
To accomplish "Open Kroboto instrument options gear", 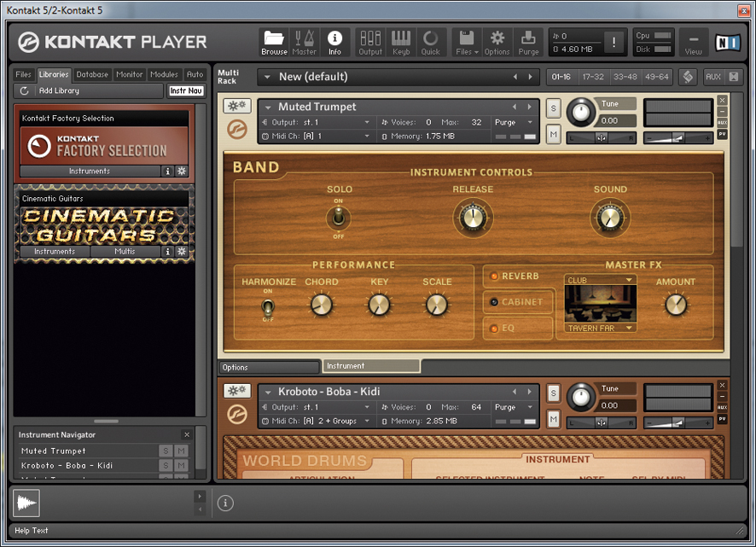I will click(x=236, y=391).
